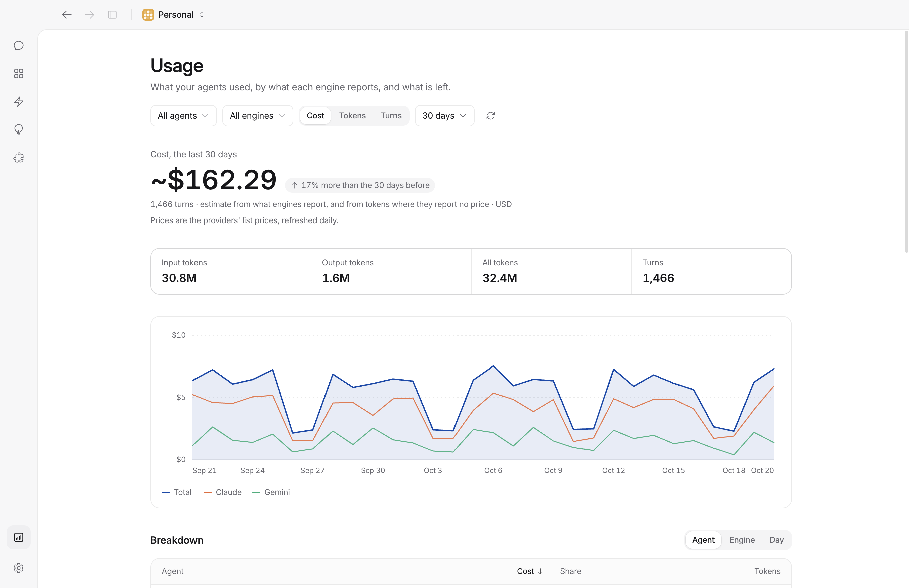Open the All agents dropdown
Screen dimensions: 909x588
tap(183, 116)
